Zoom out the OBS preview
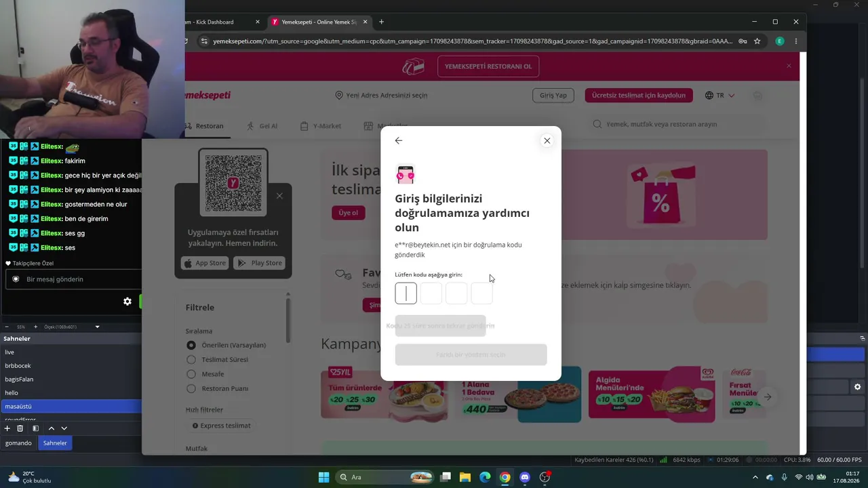The image size is (868, 488). pos(5,327)
